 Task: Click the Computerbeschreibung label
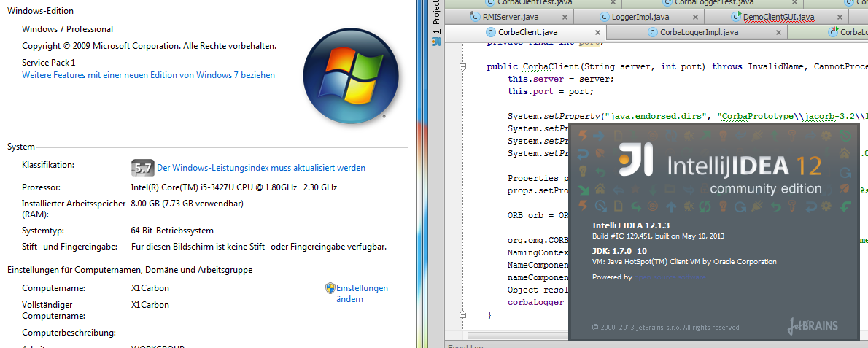click(x=69, y=333)
